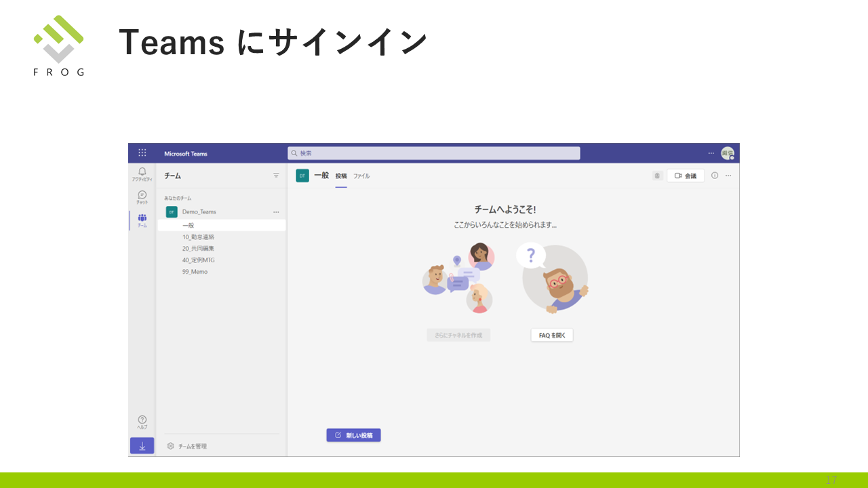Click the people chat illustration
868x488 pixels.
458,279
